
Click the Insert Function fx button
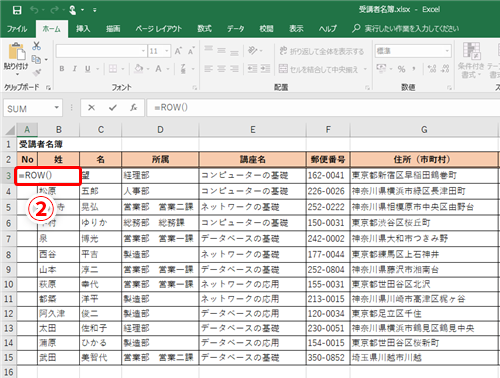coord(133,107)
